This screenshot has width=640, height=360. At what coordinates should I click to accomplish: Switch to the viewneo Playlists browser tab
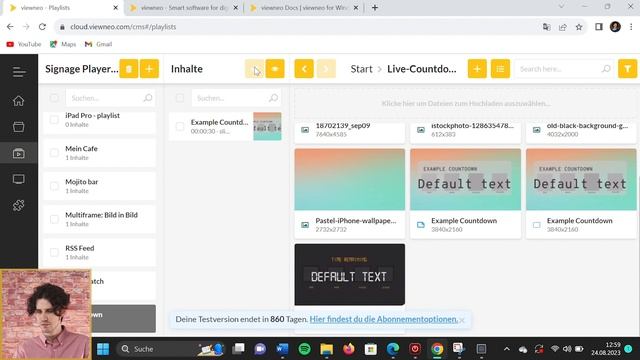[x=61, y=8]
